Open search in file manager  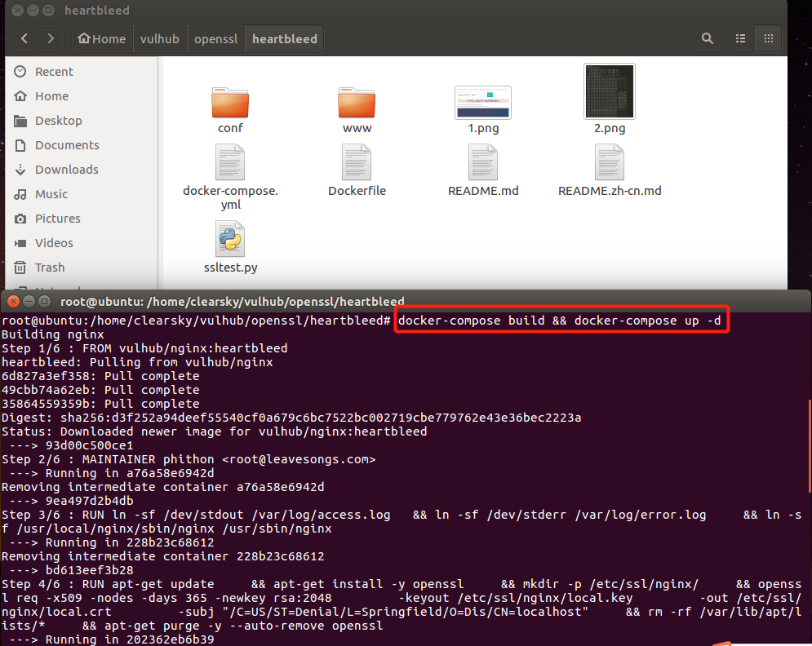(708, 38)
